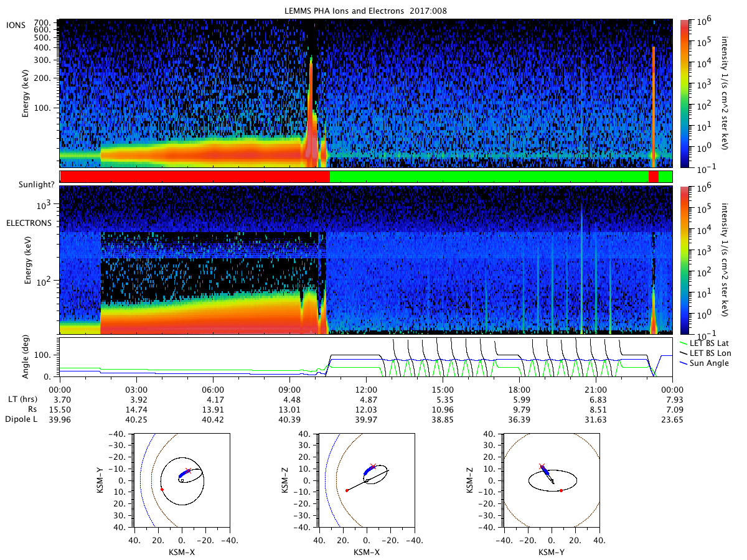Click the ions intensity color bar
747x560 pixels.
click(684, 93)
